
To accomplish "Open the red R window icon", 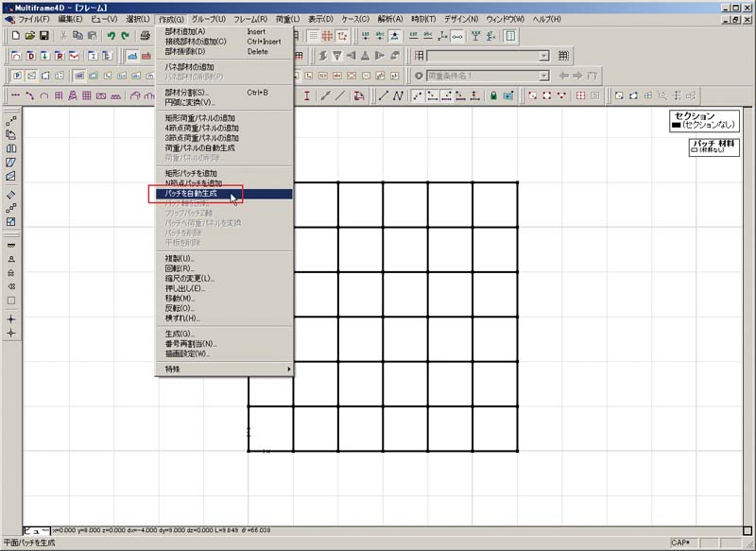I will [x=60, y=56].
